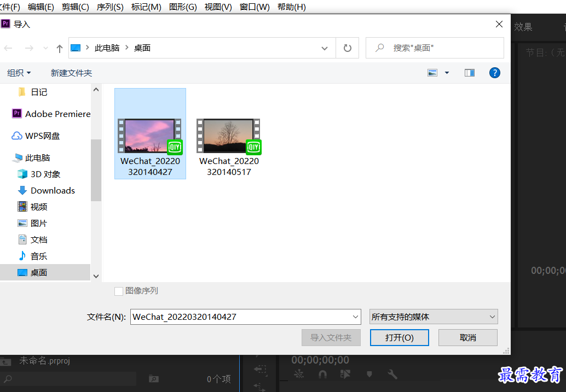Change the view layout icon
Screen dimensions: 566x392
click(x=432, y=73)
